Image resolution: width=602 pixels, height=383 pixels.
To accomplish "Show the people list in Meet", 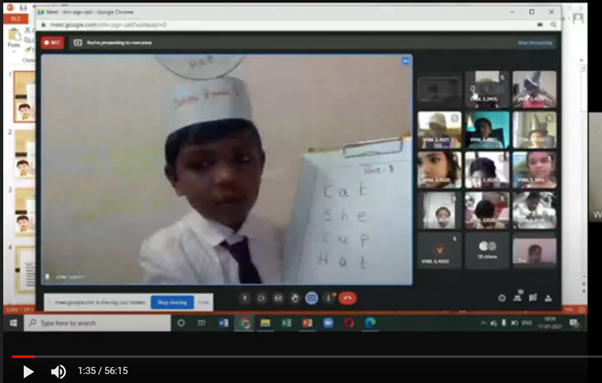I will (518, 297).
